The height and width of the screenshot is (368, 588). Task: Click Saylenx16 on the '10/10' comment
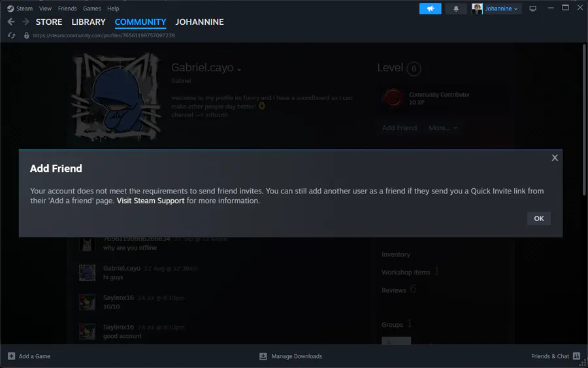(118, 297)
